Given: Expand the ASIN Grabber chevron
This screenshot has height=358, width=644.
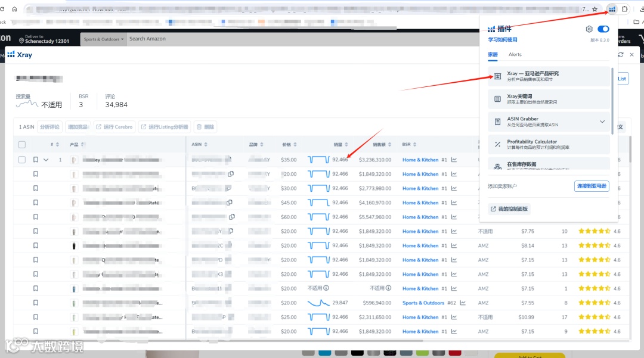Looking at the screenshot, I should coord(602,122).
